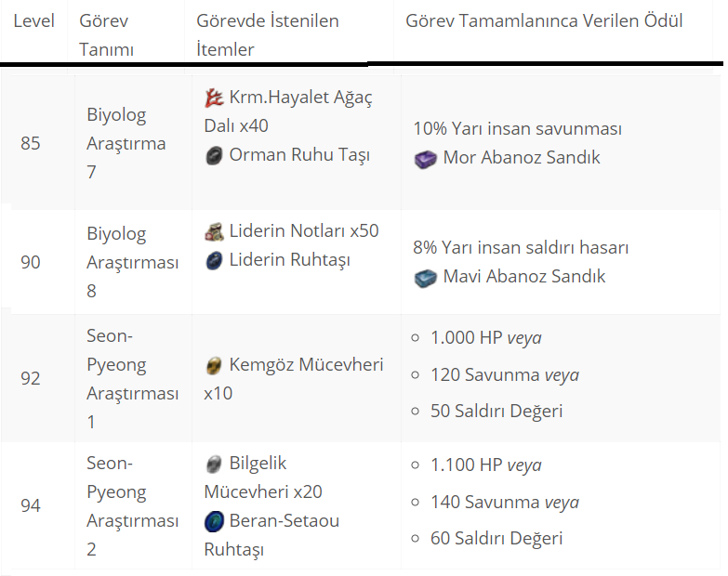Open the Mor Abanoz Sandık link text
This screenshot has width=728, height=576.
[522, 157]
